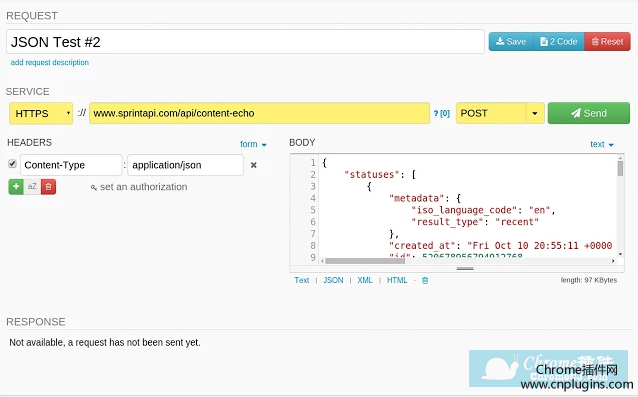Click the Content-Type header name field
Image resolution: width=638 pixels, height=397 pixels.
[x=71, y=165]
